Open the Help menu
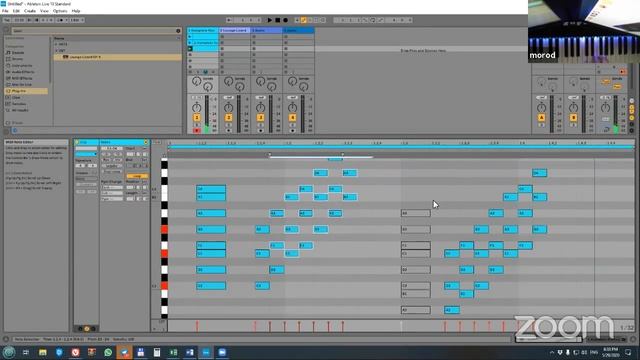Viewport: 640px width, 360px height. (x=76, y=11)
